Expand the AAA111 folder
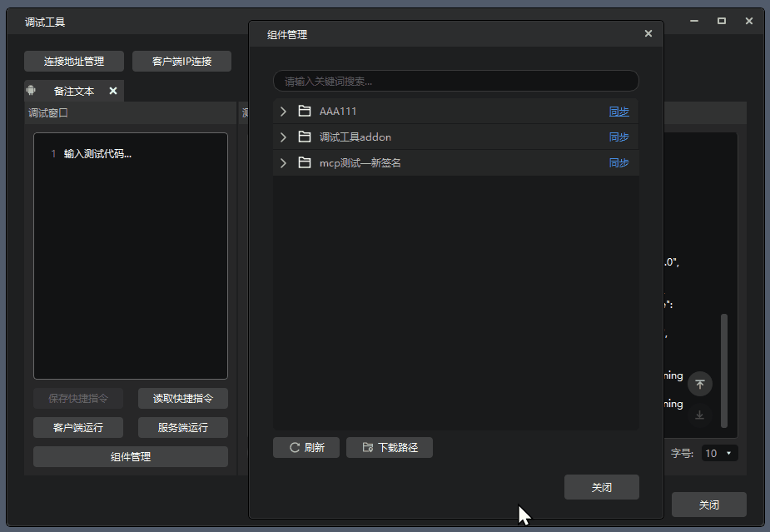 pos(283,112)
